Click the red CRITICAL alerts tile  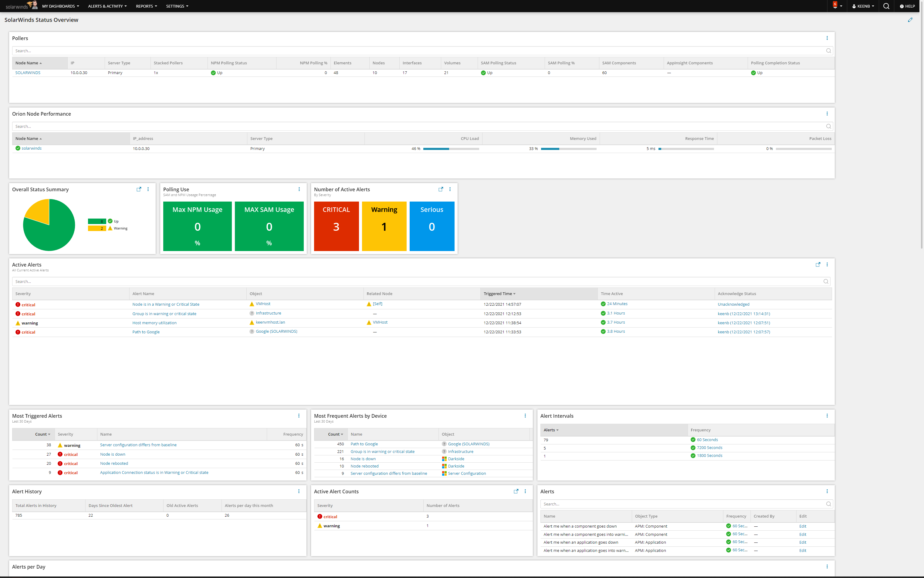coord(336,226)
